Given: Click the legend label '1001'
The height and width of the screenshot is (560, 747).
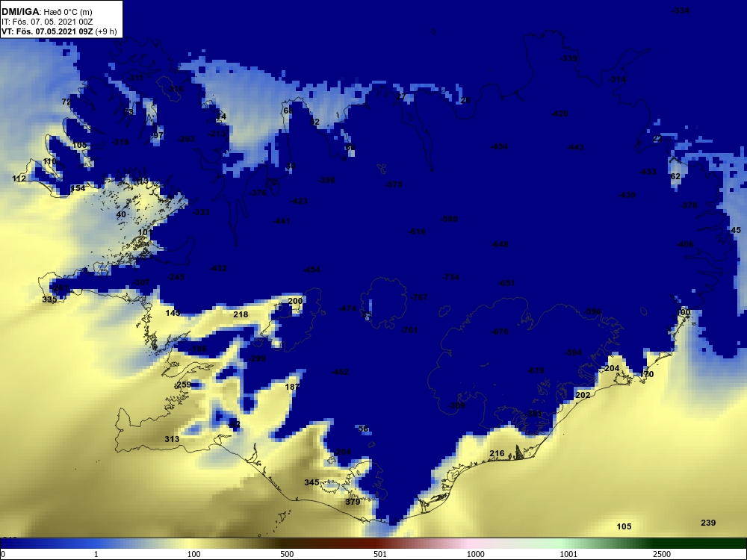Looking at the screenshot, I should 568,554.
